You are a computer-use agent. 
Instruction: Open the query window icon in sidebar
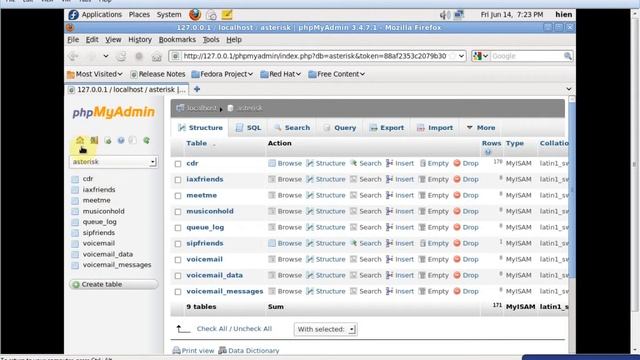click(108, 140)
